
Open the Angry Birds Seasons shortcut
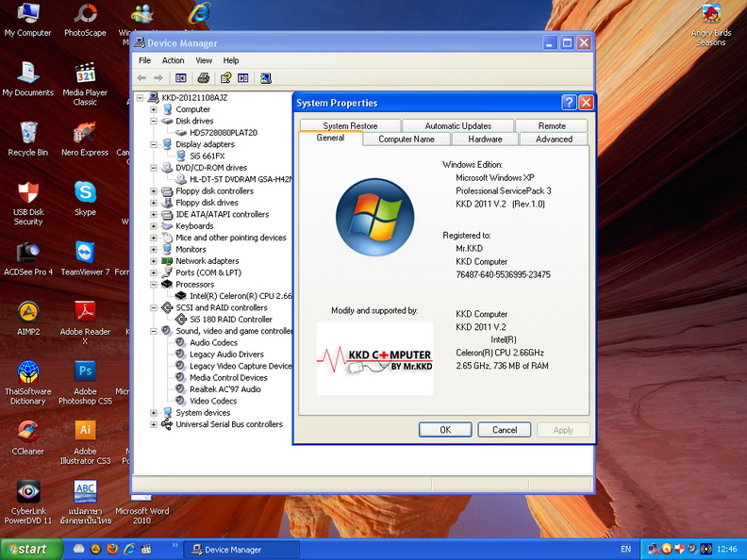710,15
